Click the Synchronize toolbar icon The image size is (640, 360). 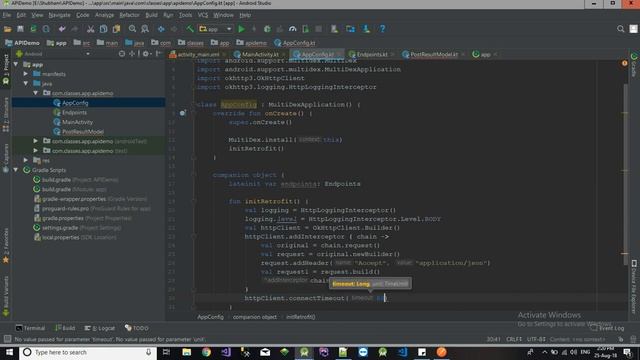coord(33,29)
